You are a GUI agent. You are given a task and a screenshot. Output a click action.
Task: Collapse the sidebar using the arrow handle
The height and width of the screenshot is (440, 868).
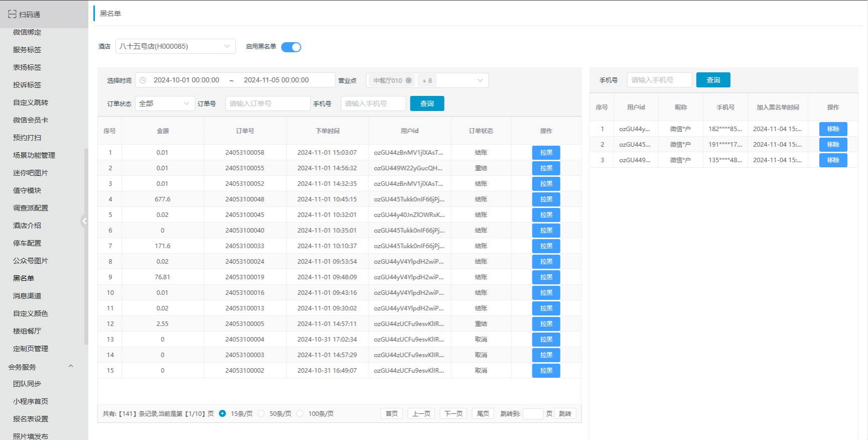coord(84,221)
